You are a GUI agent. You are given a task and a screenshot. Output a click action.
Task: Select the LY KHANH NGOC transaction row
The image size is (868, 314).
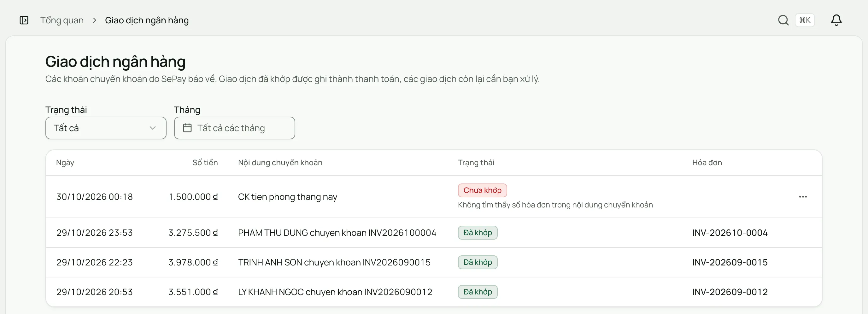point(434,292)
